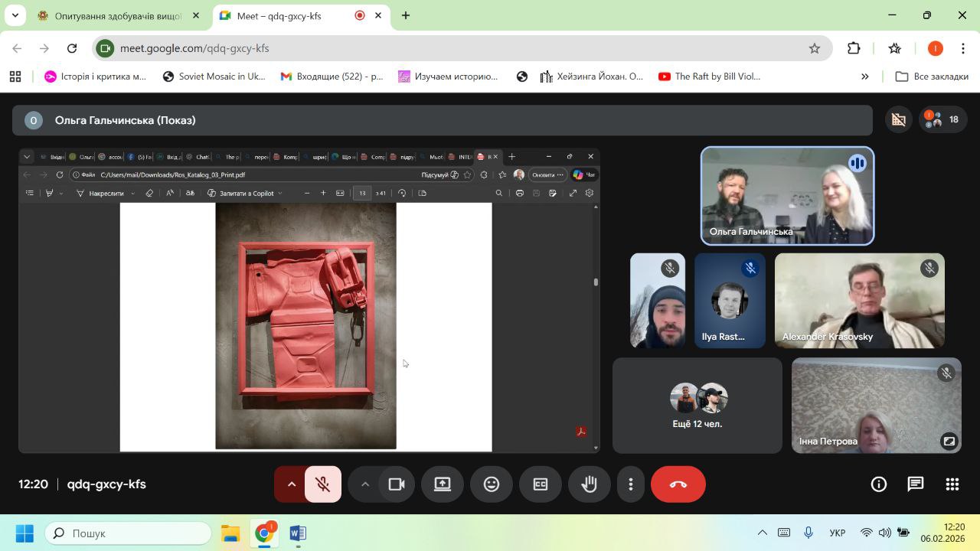Image resolution: width=980 pixels, height=551 pixels.
Task: Start presenting your screen
Action: [x=443, y=484]
